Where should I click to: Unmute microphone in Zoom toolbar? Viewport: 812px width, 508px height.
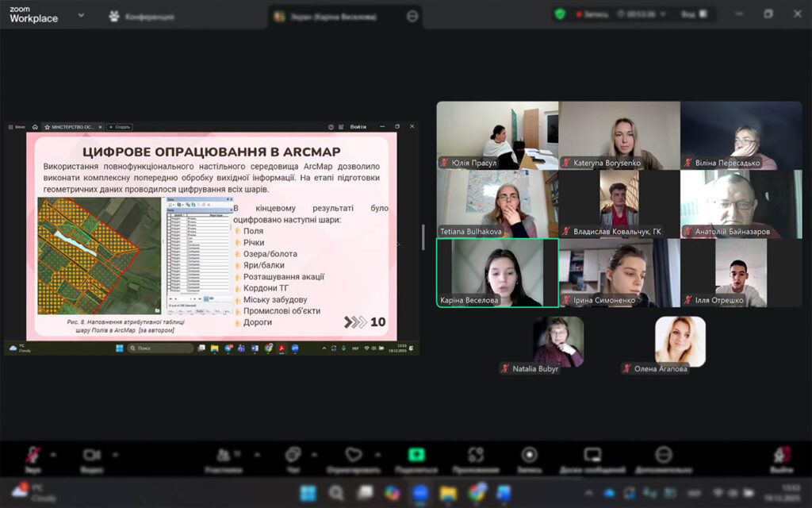[x=33, y=456]
